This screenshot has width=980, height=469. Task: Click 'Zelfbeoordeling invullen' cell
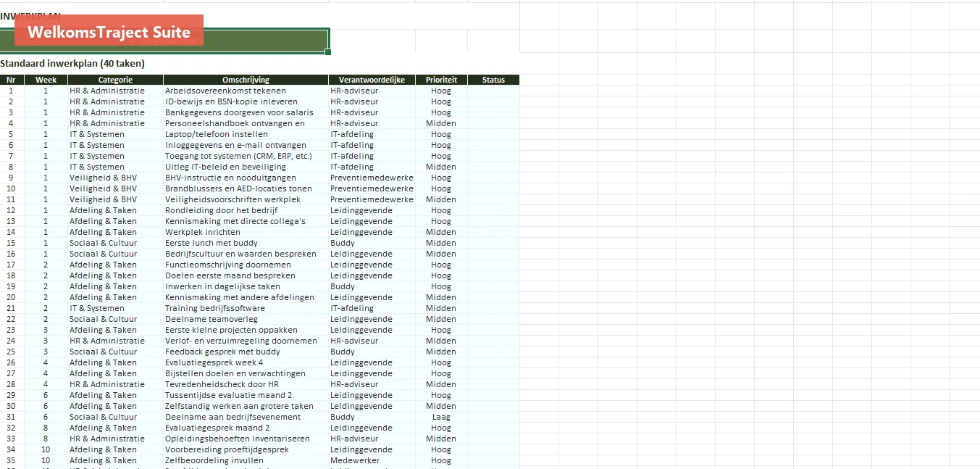click(246, 460)
